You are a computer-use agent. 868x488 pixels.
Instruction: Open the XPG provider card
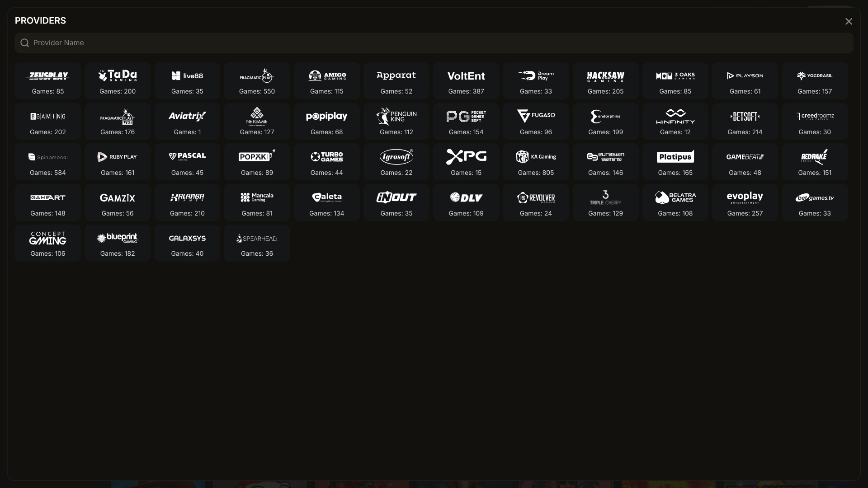466,162
